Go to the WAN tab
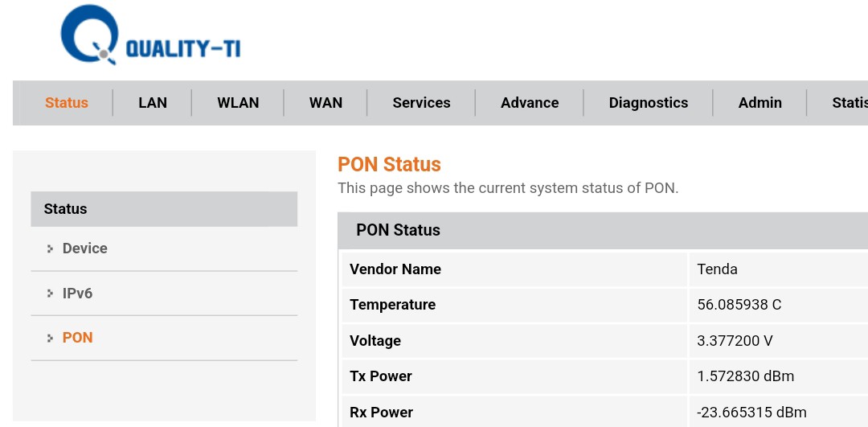The width and height of the screenshot is (868, 427). 325,103
